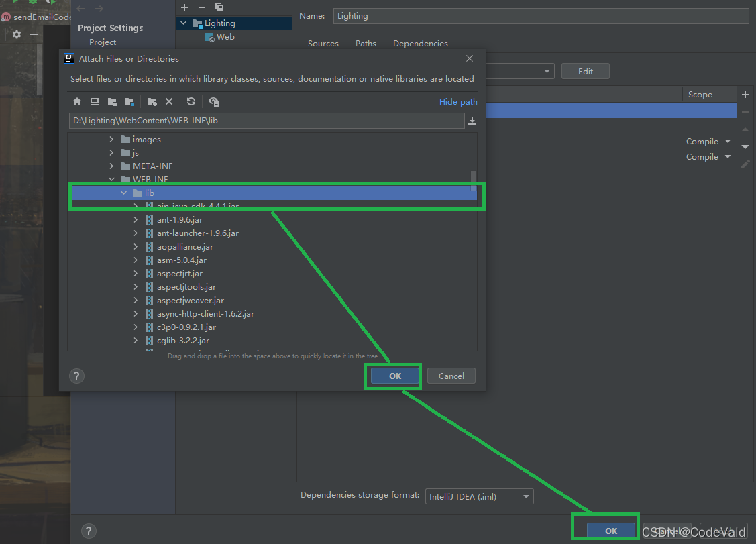Select the Lighting module in the tree
The image size is (756, 544).
click(220, 23)
